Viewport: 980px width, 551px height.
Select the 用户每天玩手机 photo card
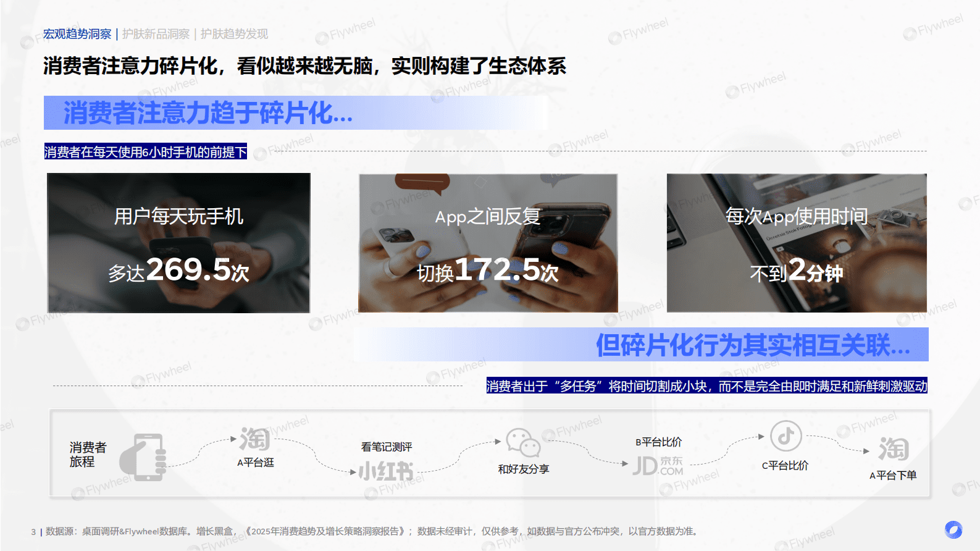pyautogui.click(x=179, y=243)
